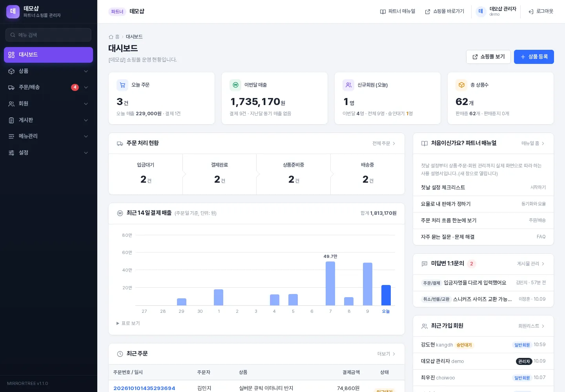Click the 총 상품수 box icon
Screen dimensions: 565x392
(461, 85)
